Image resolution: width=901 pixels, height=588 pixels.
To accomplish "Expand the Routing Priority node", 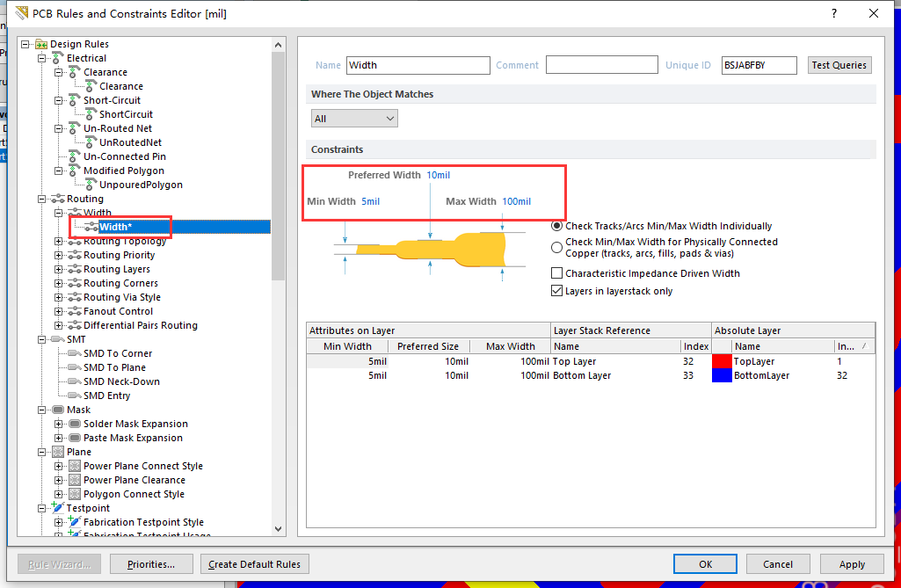I will point(59,255).
